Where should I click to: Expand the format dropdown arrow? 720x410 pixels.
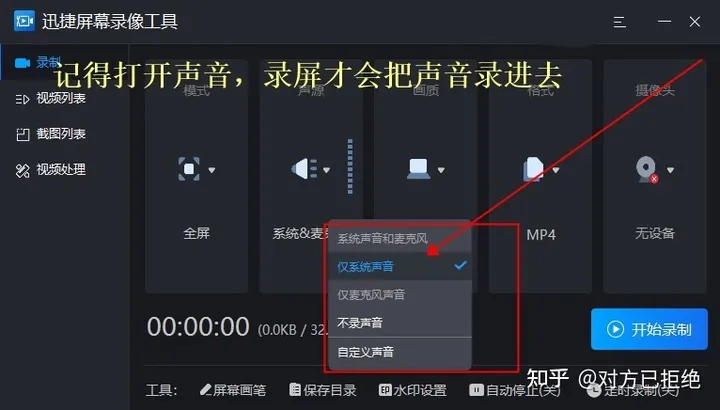(x=556, y=170)
